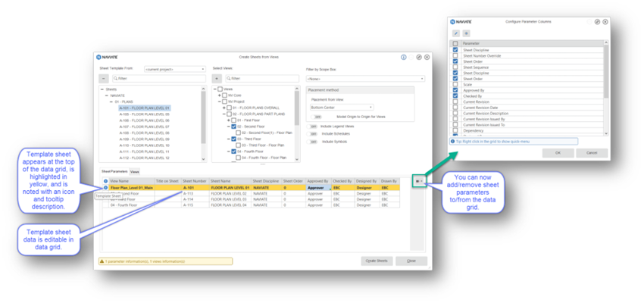Click the A-101 sheet number cell

[195, 188]
